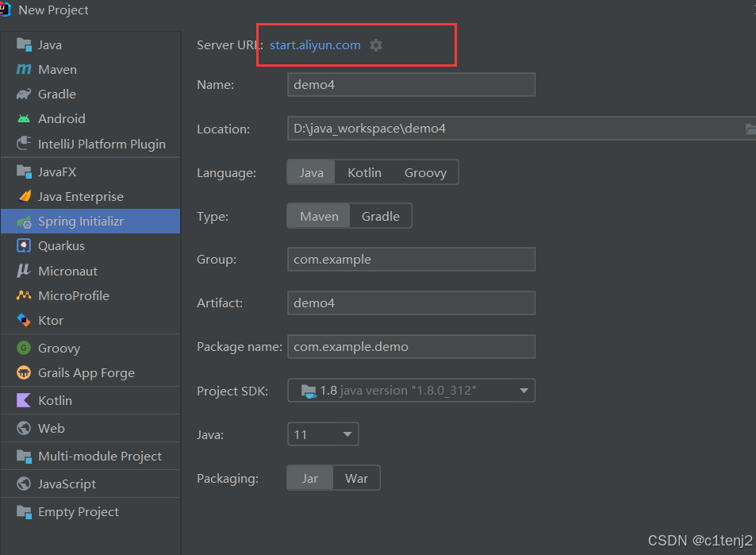Click the Spring Initializr leaf icon
The width and height of the screenshot is (756, 555).
point(24,222)
